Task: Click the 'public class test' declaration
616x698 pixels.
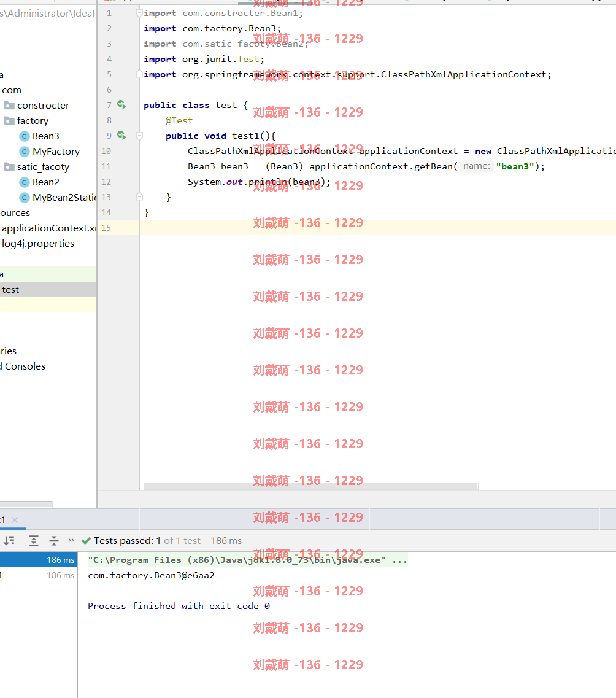Action: (196, 106)
